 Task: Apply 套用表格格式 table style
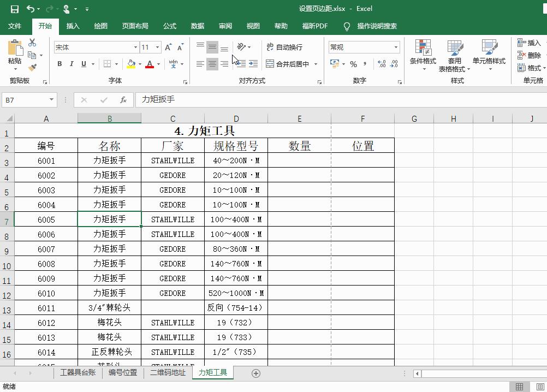(454, 54)
